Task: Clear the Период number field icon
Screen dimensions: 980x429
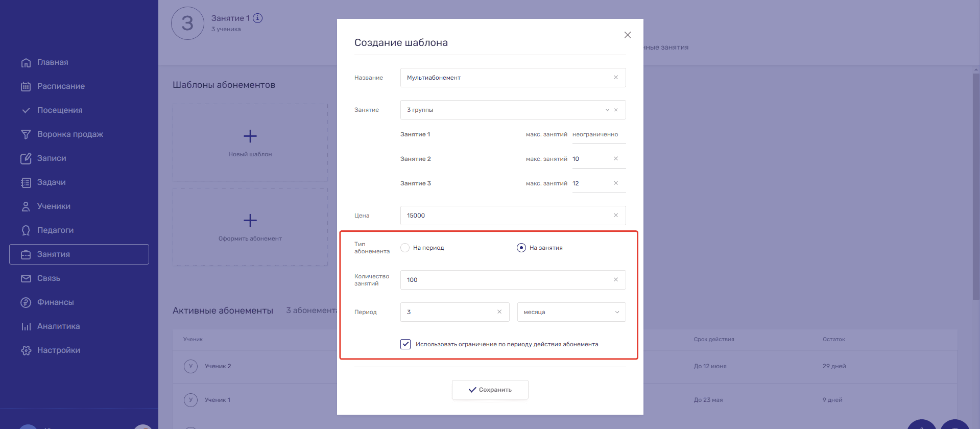Action: point(499,312)
